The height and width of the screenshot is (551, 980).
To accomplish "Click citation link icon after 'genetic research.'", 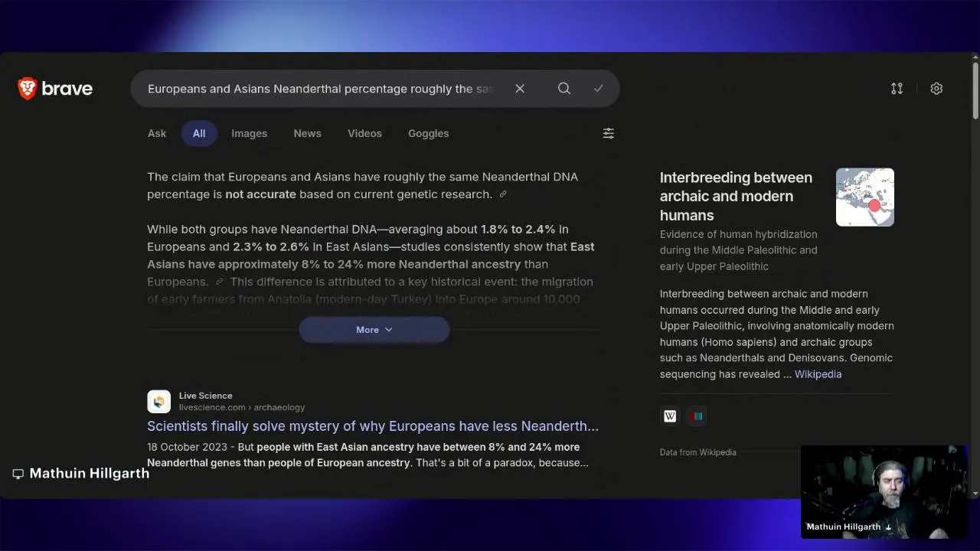I will pyautogui.click(x=503, y=194).
